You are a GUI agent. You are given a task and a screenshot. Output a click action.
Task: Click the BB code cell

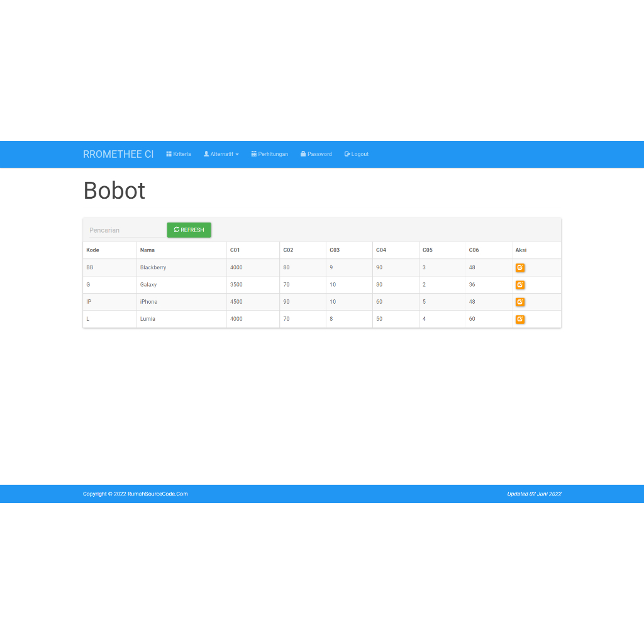109,267
